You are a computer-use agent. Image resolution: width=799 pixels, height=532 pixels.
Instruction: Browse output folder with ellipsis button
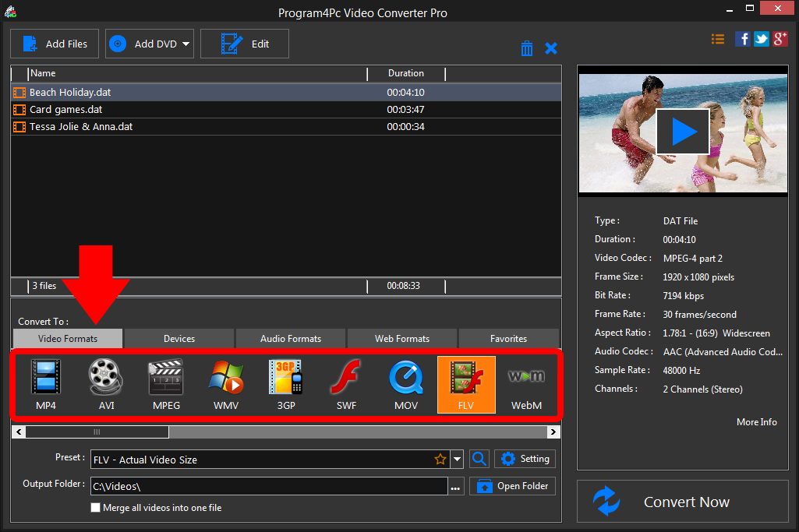click(455, 488)
